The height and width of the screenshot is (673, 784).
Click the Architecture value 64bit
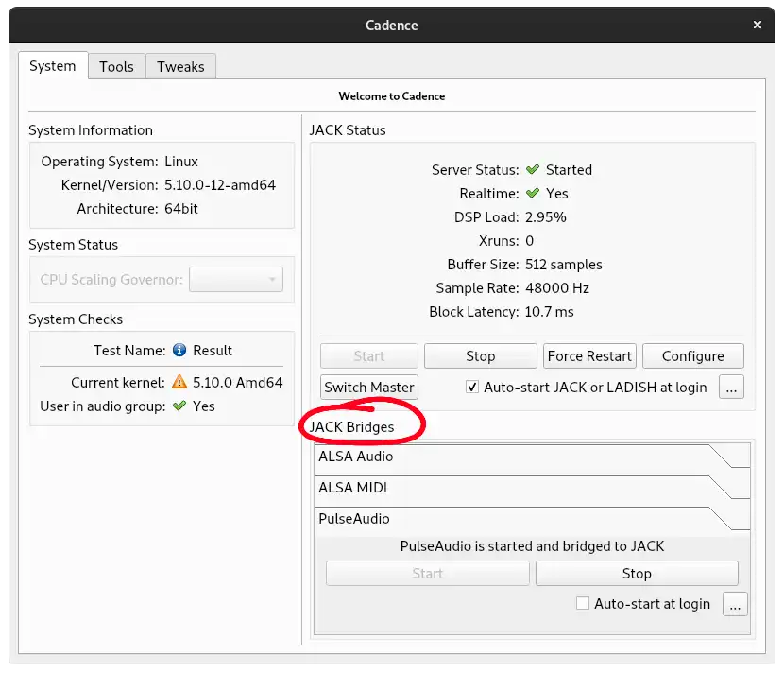(181, 208)
